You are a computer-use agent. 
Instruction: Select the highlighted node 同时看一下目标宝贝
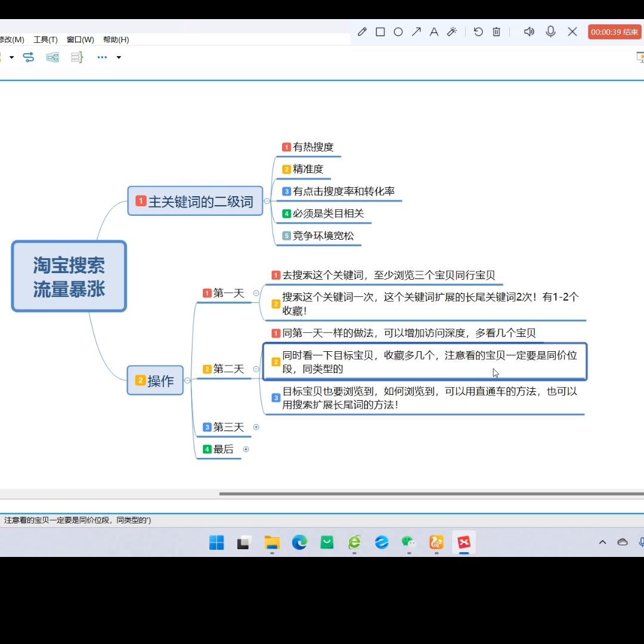coord(425,362)
